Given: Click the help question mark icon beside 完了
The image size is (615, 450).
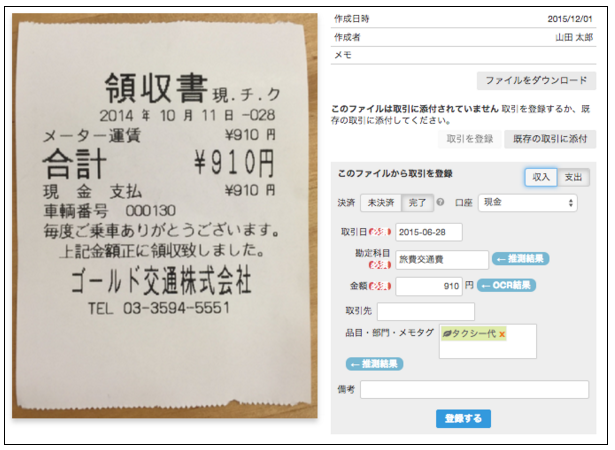Looking at the screenshot, I should (x=440, y=202).
